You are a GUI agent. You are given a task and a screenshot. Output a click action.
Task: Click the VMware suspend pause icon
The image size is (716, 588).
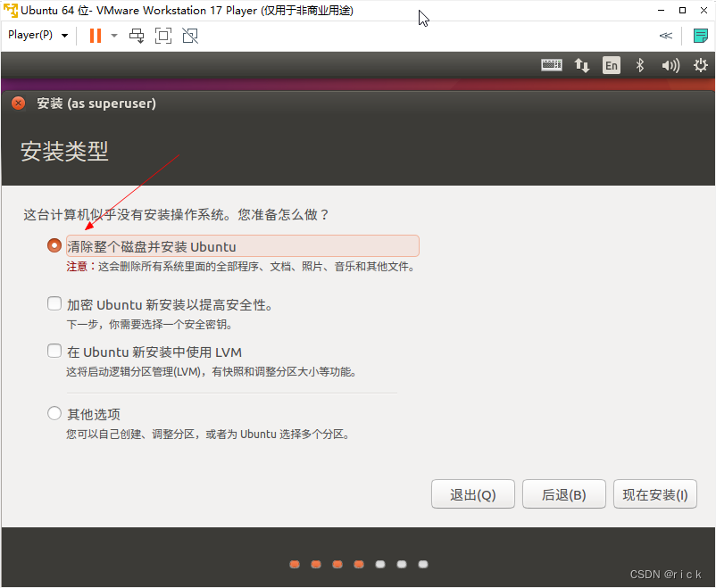[x=95, y=36]
